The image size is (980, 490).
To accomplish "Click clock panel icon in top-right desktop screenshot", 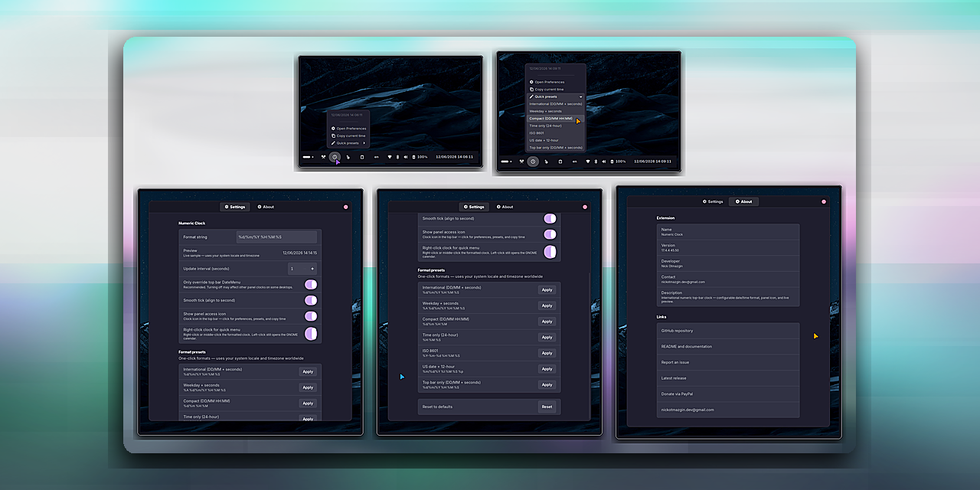I will tap(533, 162).
